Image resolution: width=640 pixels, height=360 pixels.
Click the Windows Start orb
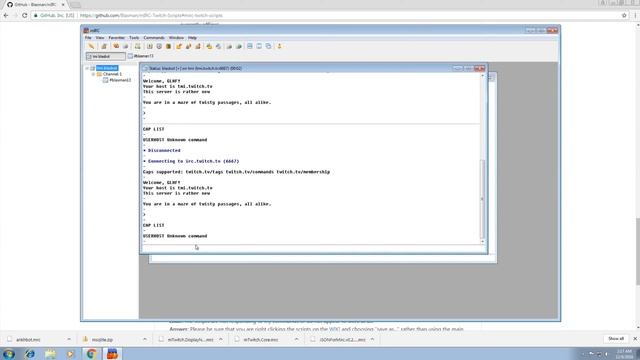9,354
